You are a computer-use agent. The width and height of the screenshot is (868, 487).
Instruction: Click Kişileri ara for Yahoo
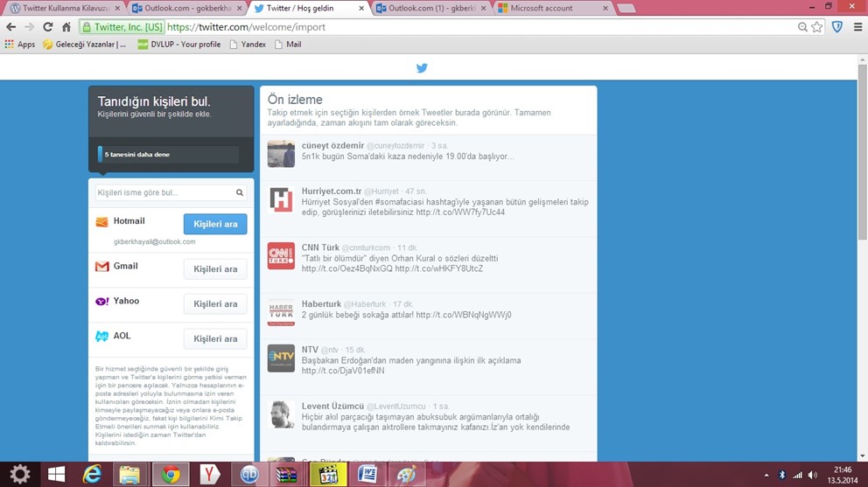[215, 303]
